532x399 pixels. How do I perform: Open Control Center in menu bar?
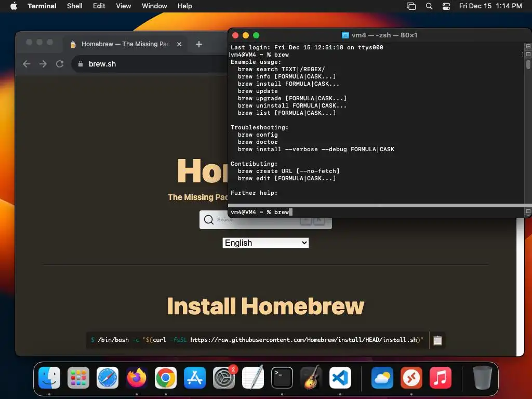446,6
